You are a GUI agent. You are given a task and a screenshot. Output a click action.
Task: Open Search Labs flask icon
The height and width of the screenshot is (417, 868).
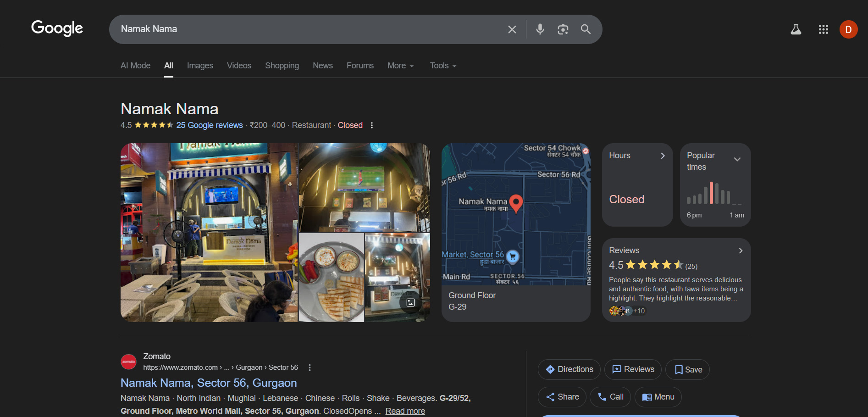pyautogui.click(x=796, y=29)
